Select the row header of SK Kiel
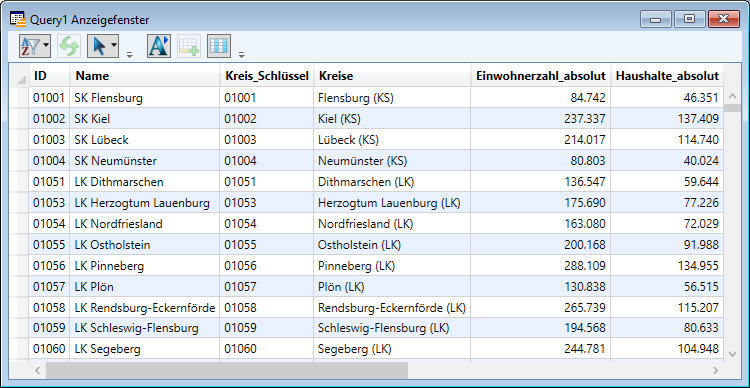 point(19,118)
